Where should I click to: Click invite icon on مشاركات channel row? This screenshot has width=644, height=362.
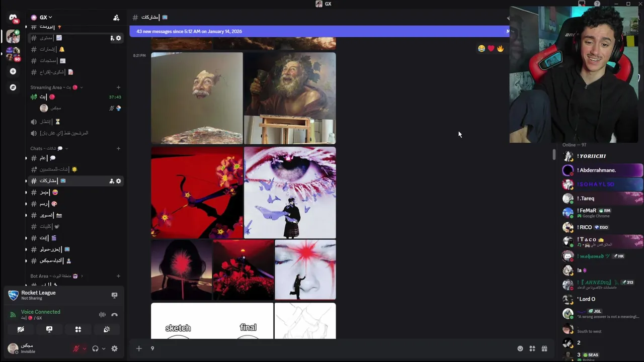click(112, 181)
